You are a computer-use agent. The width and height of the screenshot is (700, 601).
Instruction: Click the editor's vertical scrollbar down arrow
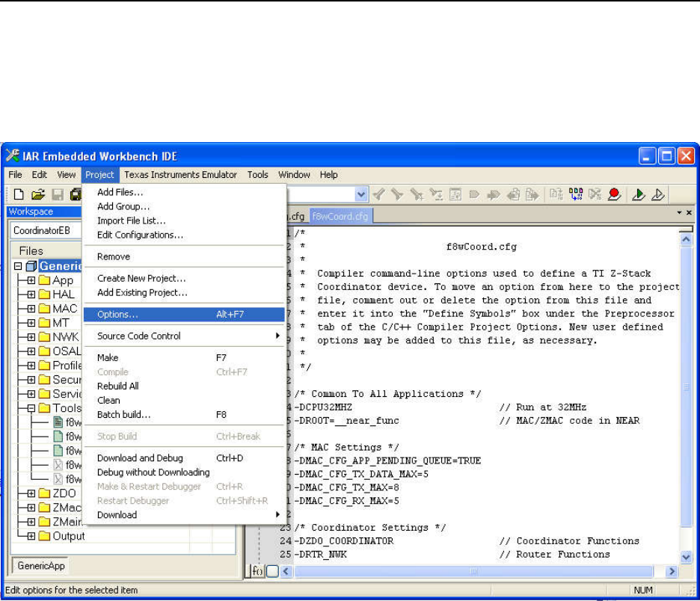[x=687, y=557]
